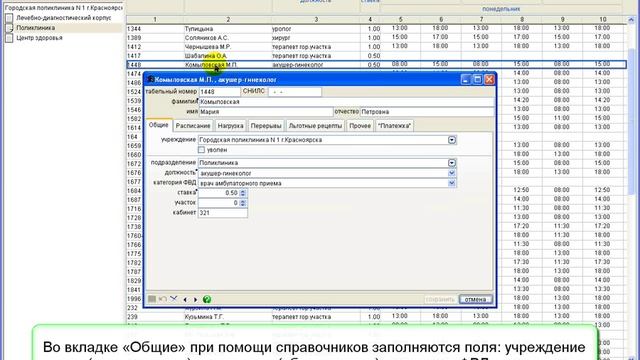Image resolution: width=640 pixels, height=360 pixels.
Task: Select the Тупицына row in table
Action: click(376, 29)
